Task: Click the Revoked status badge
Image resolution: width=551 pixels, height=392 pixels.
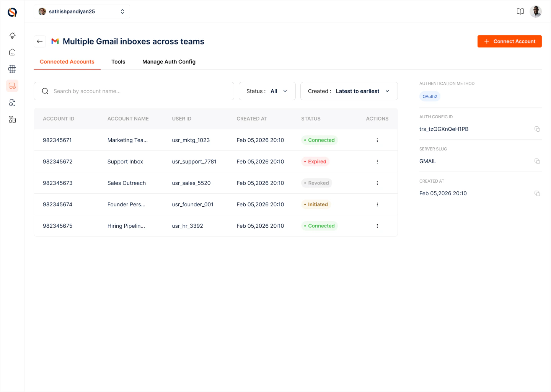Action: point(316,183)
